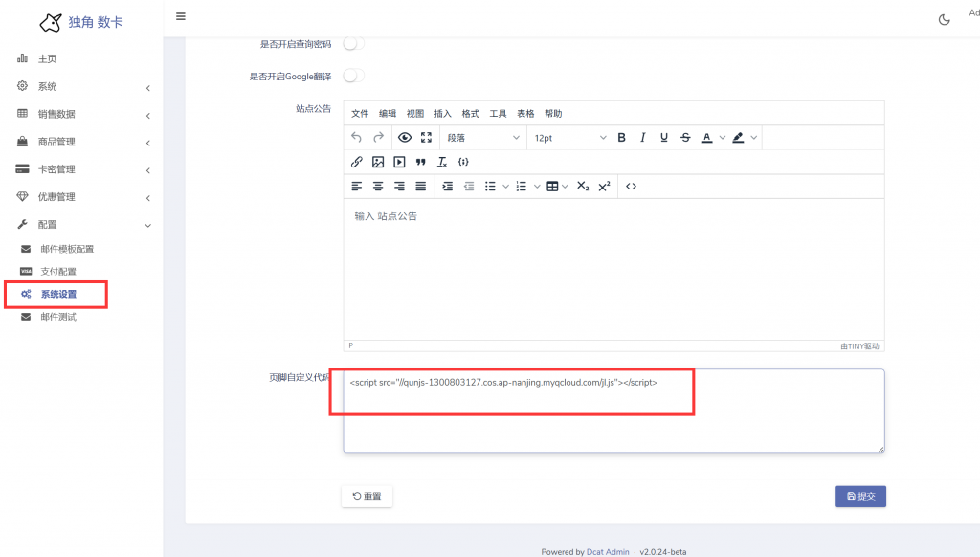980x557 pixels.
Task: Click the redo icon in editor toolbar
Action: click(x=378, y=138)
